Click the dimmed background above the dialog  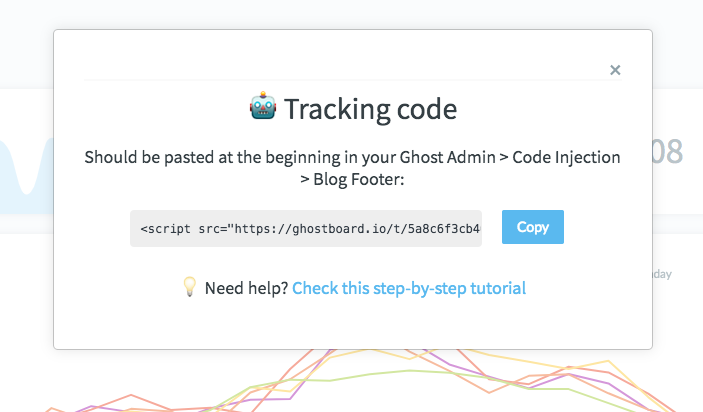click(x=352, y=13)
